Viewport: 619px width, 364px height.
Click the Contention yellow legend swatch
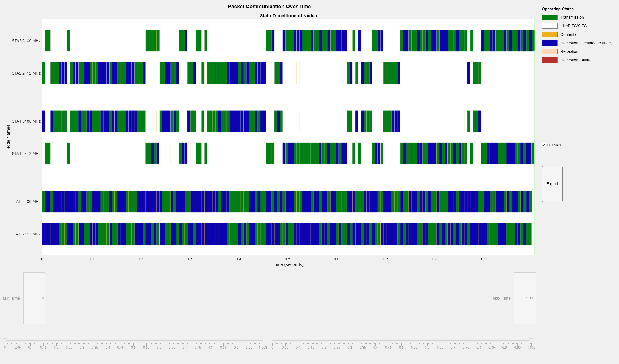click(x=550, y=34)
